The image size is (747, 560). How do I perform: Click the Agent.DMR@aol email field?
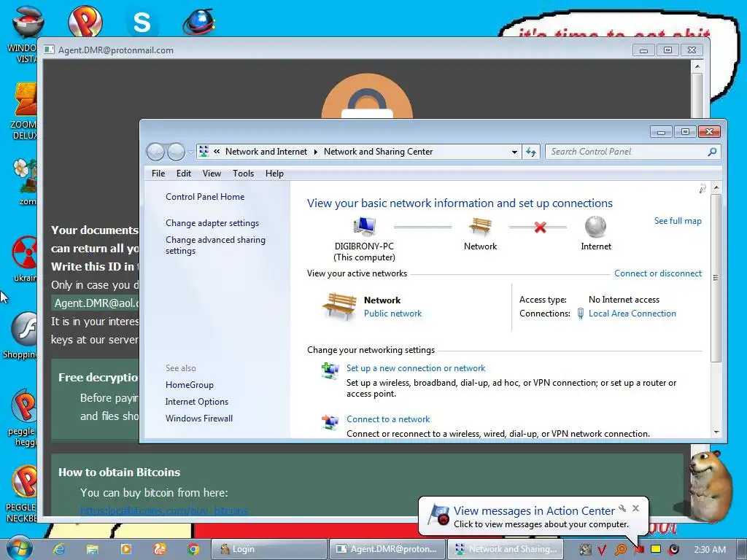pyautogui.click(x=96, y=303)
